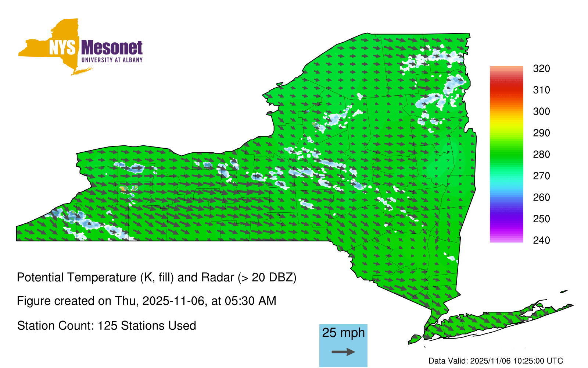Click the Potential Temperature and Radar title
Viewport: 588px width, 368px height.
pyautogui.click(x=157, y=277)
